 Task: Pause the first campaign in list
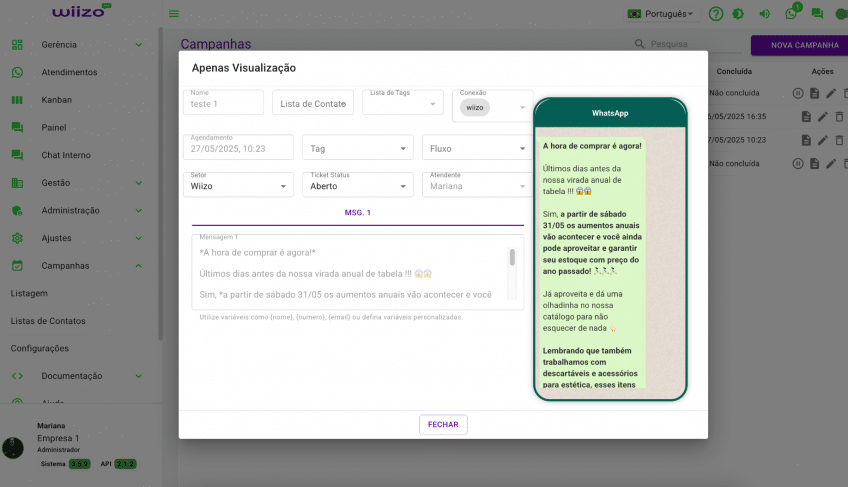click(x=798, y=93)
